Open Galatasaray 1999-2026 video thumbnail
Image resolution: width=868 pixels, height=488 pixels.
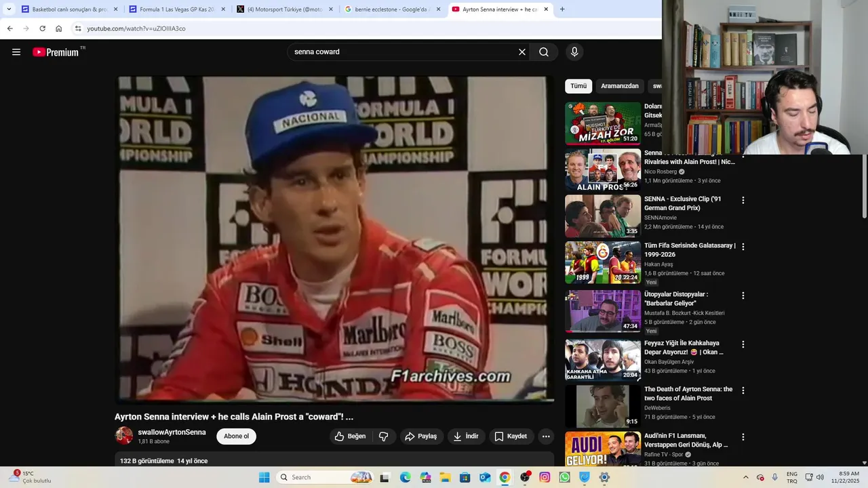pos(603,263)
